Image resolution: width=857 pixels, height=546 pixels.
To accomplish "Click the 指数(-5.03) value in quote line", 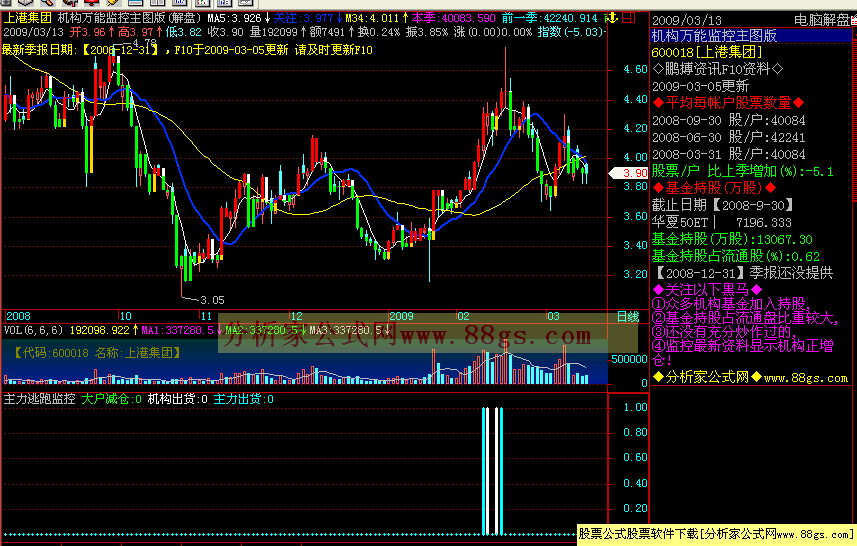I will (570, 32).
